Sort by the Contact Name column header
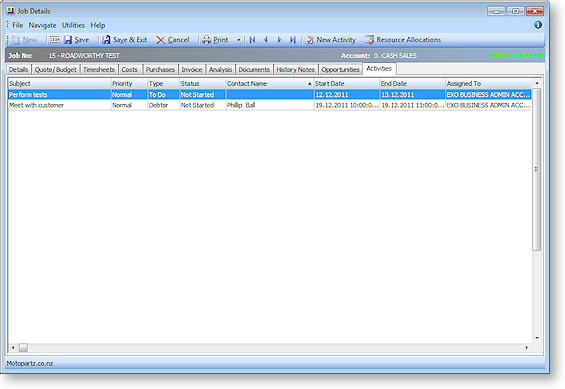Viewport: 565px width, 389px height. (x=270, y=84)
